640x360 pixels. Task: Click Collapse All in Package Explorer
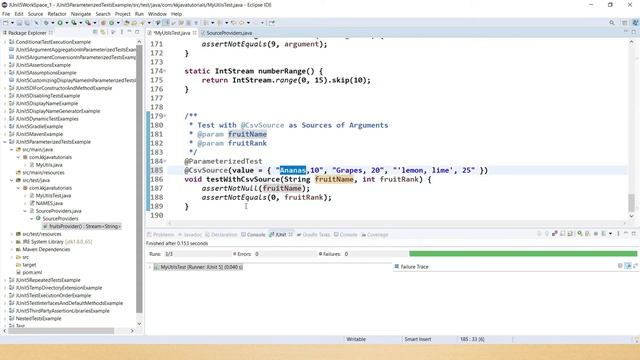coord(95,32)
